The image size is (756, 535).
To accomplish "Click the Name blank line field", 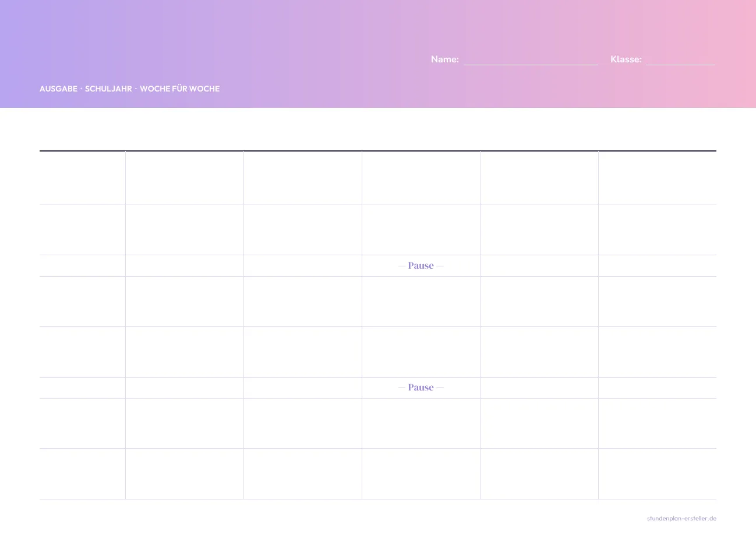I will 531,59.
